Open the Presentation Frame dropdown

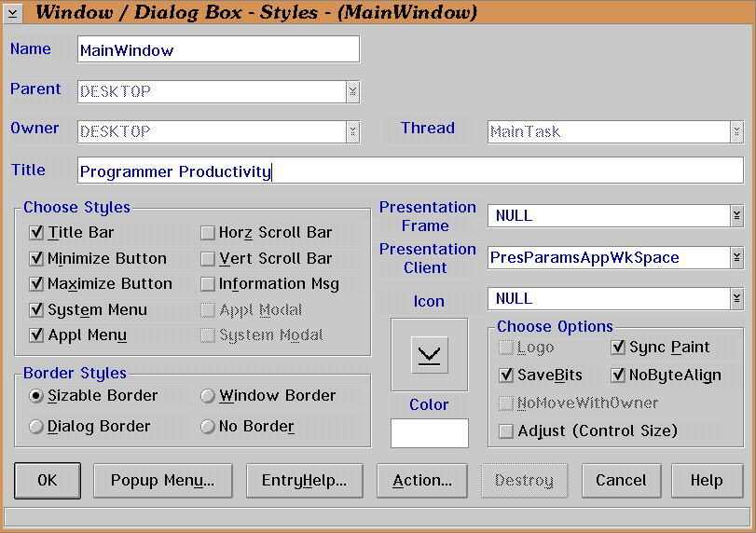tap(736, 216)
